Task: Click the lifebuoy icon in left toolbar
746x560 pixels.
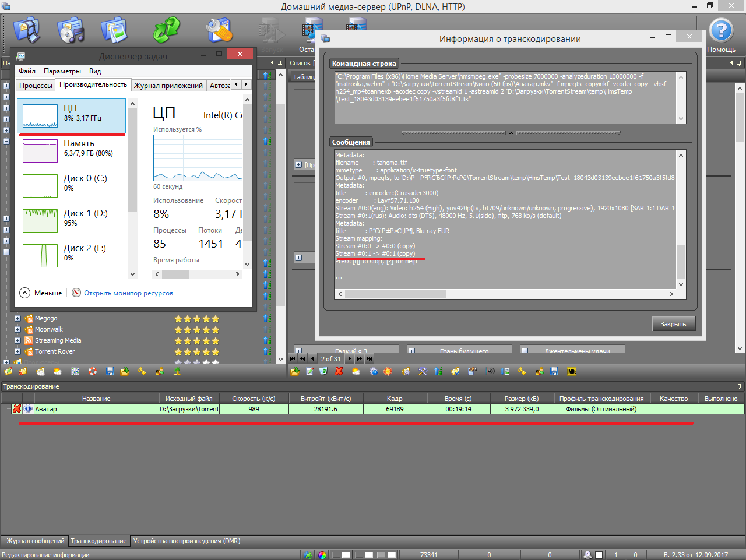Action: (93, 371)
